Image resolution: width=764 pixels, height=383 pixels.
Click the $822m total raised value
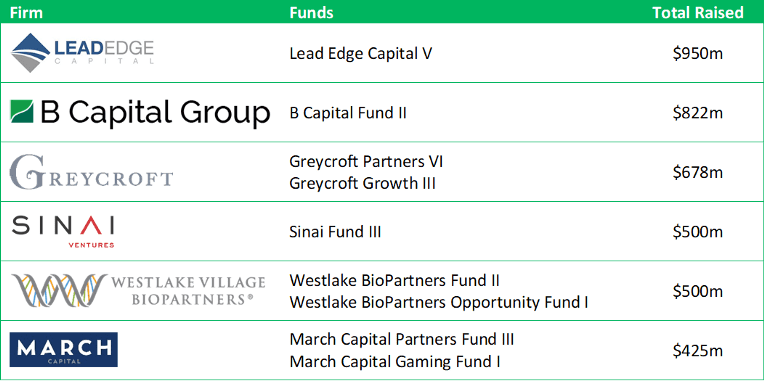click(698, 113)
